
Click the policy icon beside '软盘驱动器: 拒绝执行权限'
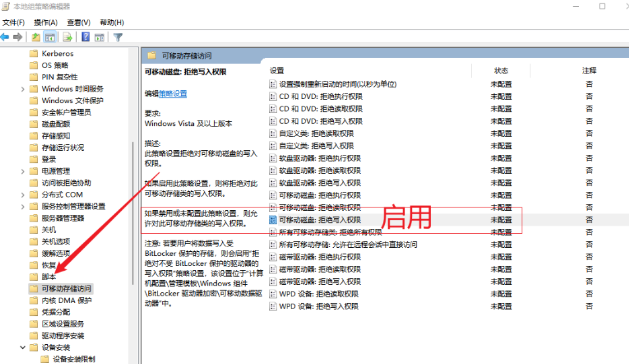tap(273, 158)
